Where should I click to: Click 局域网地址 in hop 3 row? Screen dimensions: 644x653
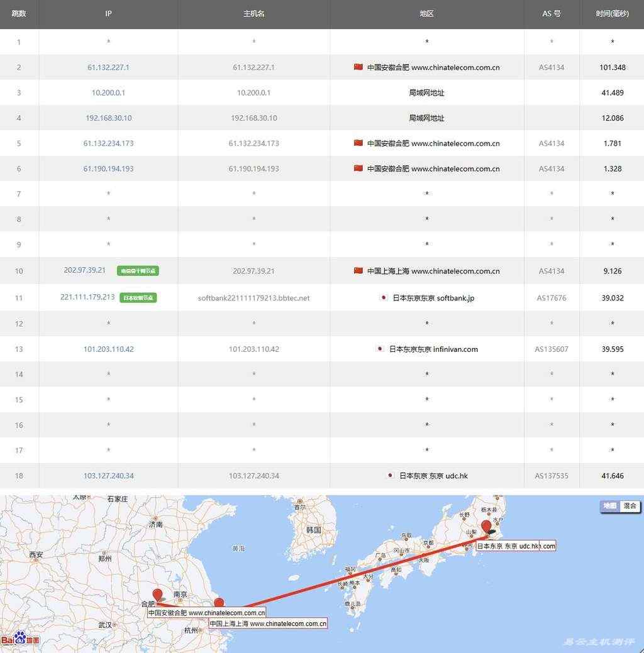click(x=426, y=92)
